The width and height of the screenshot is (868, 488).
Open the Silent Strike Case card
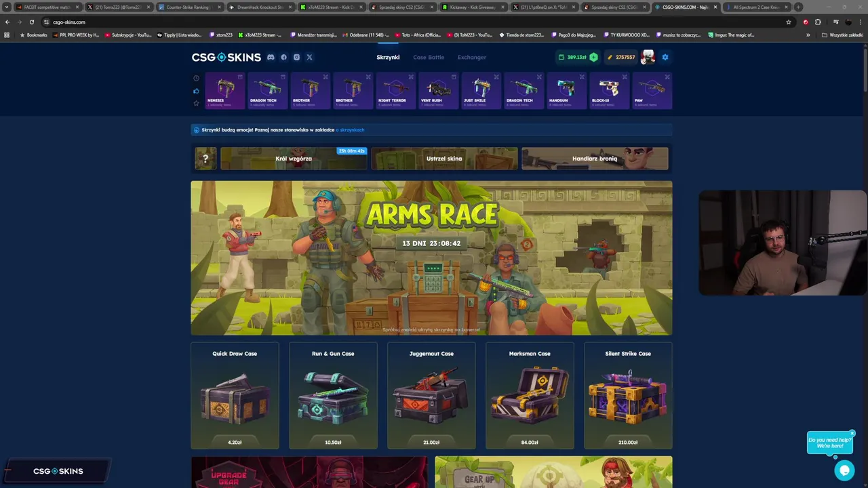(x=628, y=396)
